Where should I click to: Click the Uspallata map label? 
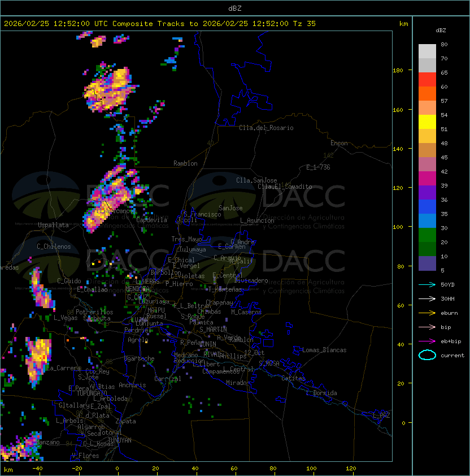(53, 225)
